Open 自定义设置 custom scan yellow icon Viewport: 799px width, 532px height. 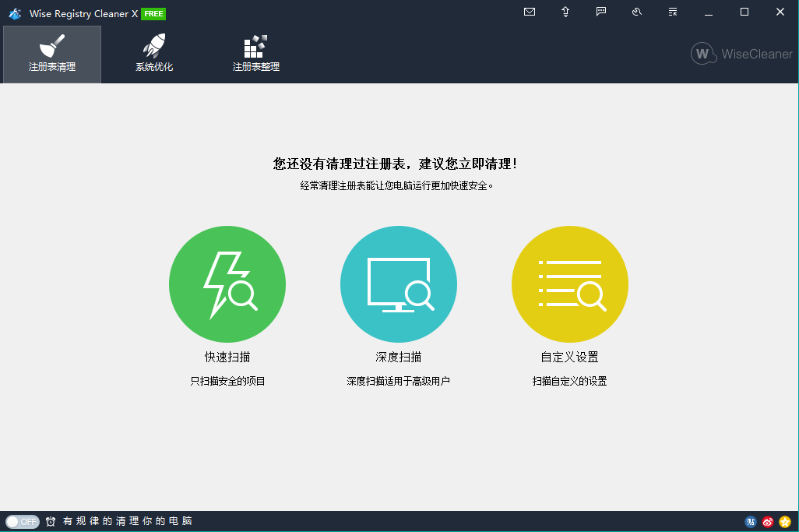(x=570, y=284)
